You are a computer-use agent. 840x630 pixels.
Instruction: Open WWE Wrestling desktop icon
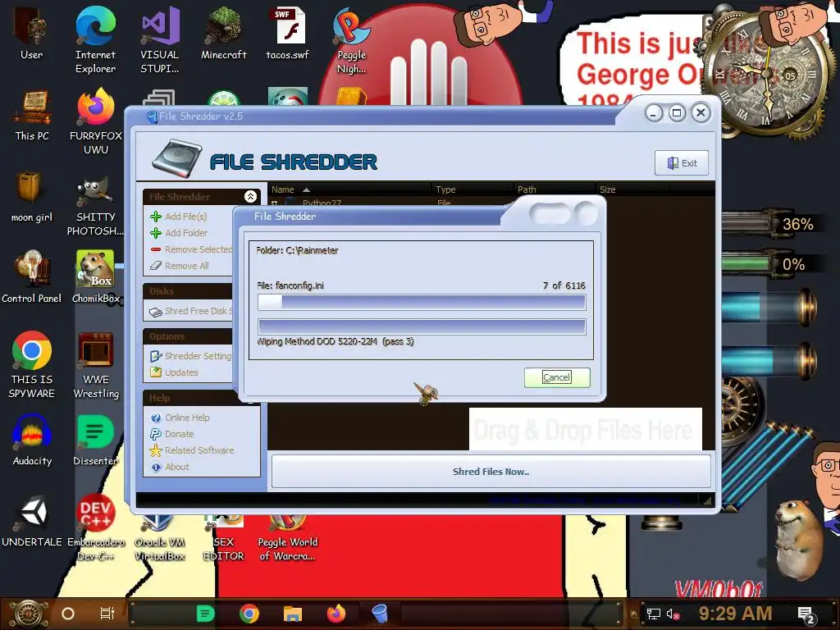click(96, 365)
